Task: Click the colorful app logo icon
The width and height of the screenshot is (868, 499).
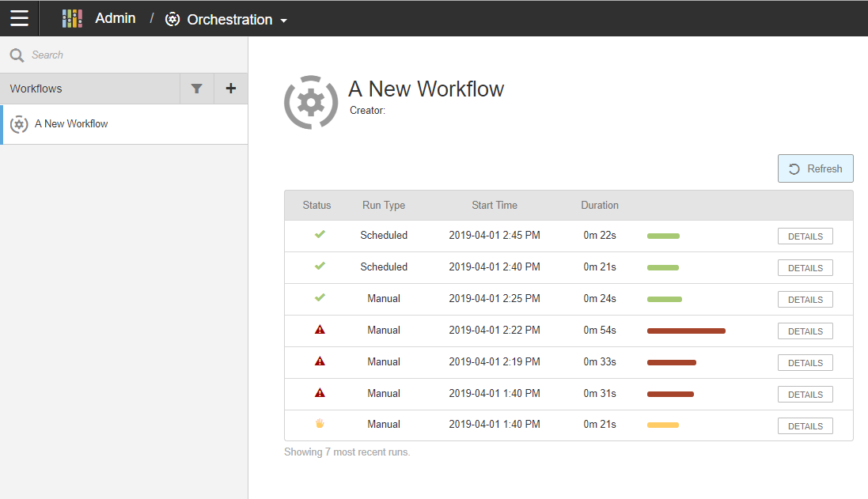Action: click(x=72, y=19)
